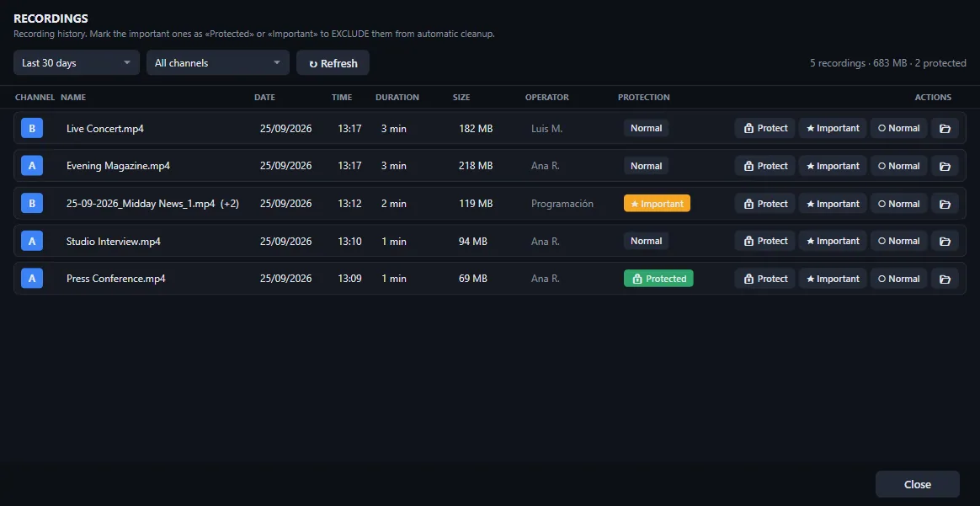
Task: Click Normal status badge on Evening Magazine
Action: pos(647,166)
